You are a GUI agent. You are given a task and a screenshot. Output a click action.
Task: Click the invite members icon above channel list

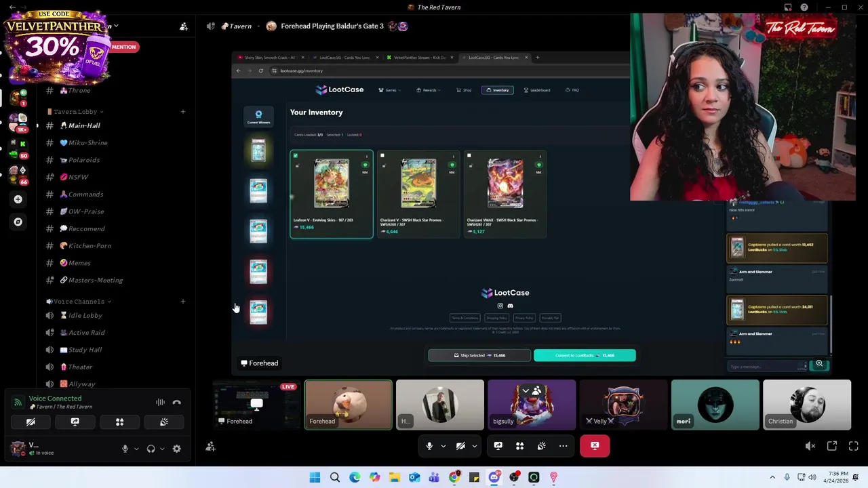pos(184,26)
